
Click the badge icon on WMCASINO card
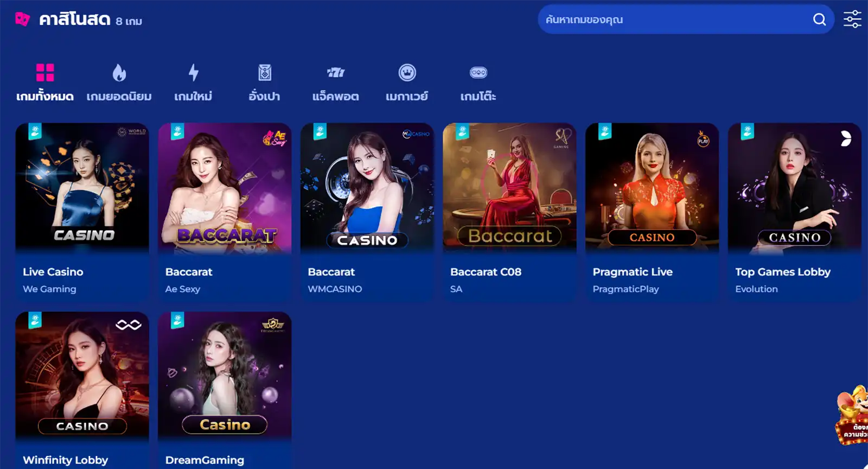pos(320,131)
